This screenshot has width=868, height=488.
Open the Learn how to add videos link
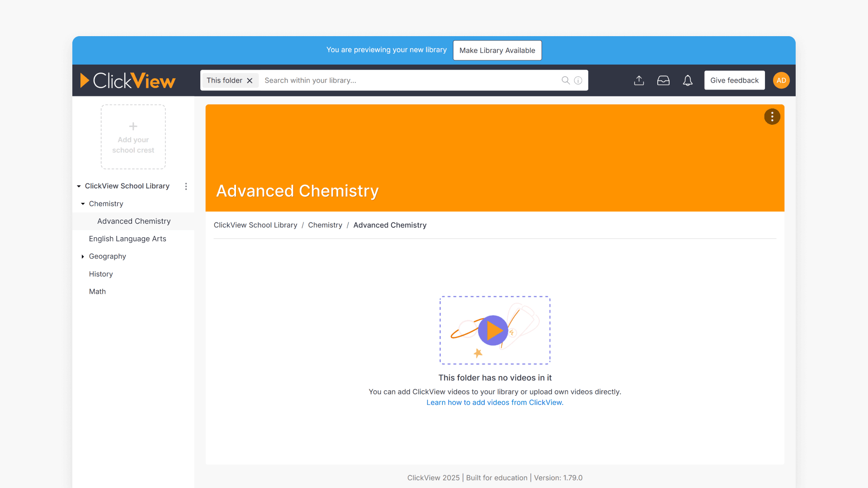pos(495,402)
